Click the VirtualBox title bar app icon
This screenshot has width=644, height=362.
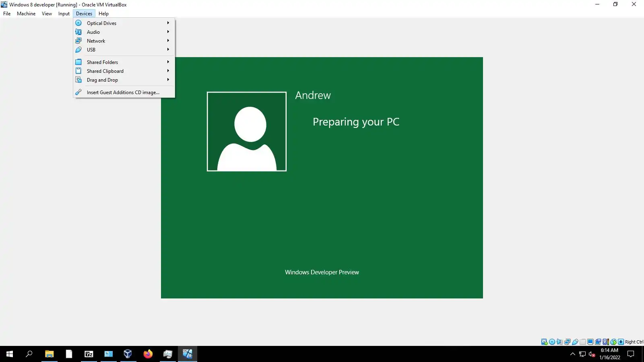coord(4,4)
